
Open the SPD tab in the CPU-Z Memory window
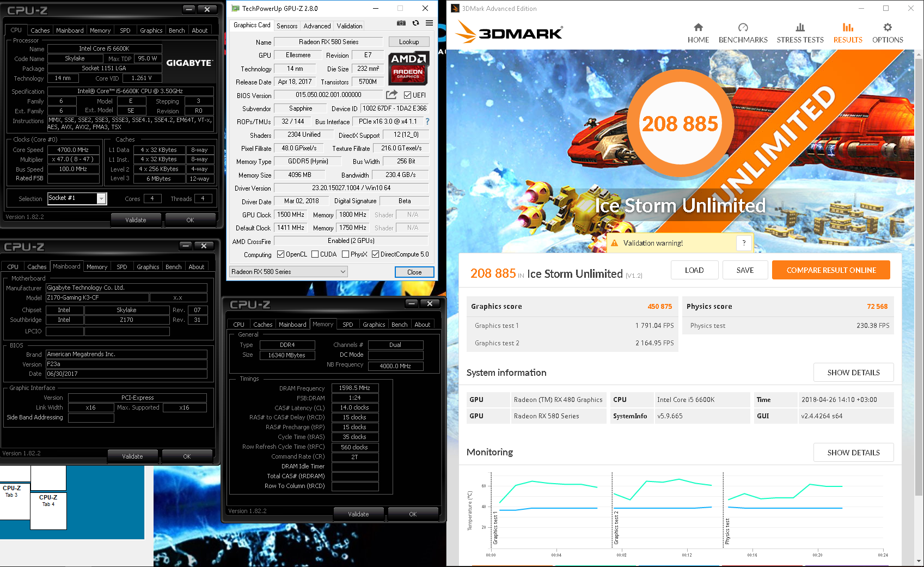pyautogui.click(x=348, y=325)
